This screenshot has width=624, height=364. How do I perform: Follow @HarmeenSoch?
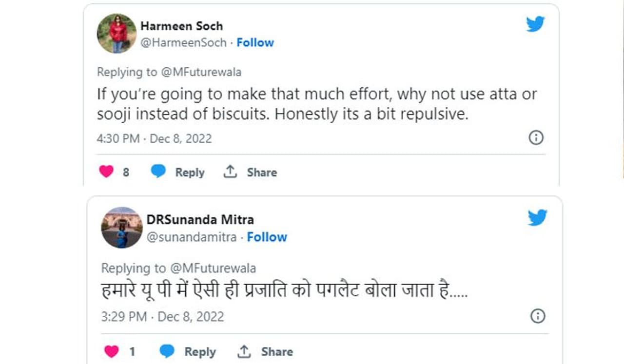pyautogui.click(x=255, y=42)
